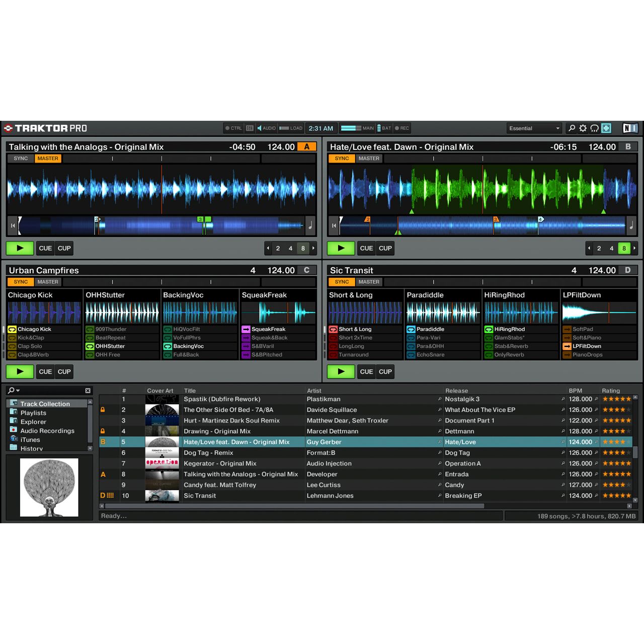The image size is (644, 644).
Task: Click Deck D letter badge
Action: [x=628, y=270]
